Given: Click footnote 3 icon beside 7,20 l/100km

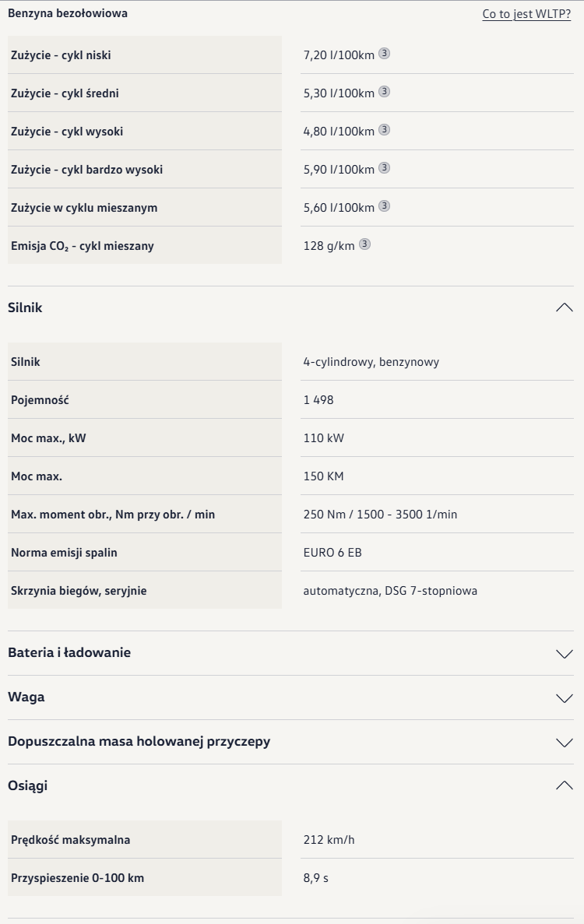Looking at the screenshot, I should (384, 54).
